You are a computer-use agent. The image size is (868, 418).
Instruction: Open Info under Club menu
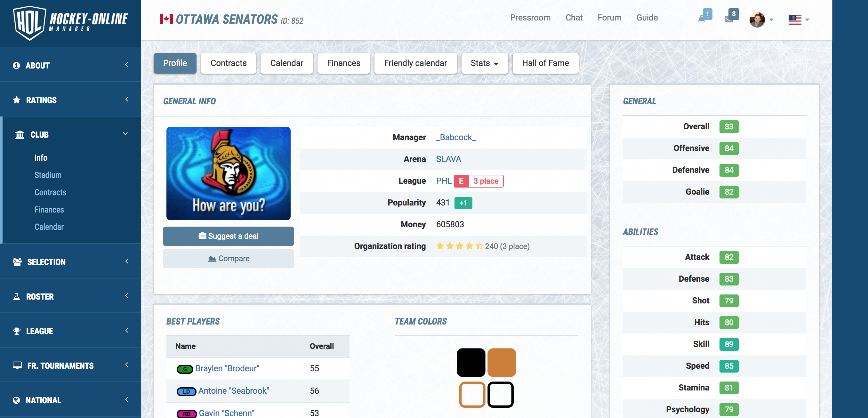[x=41, y=158]
